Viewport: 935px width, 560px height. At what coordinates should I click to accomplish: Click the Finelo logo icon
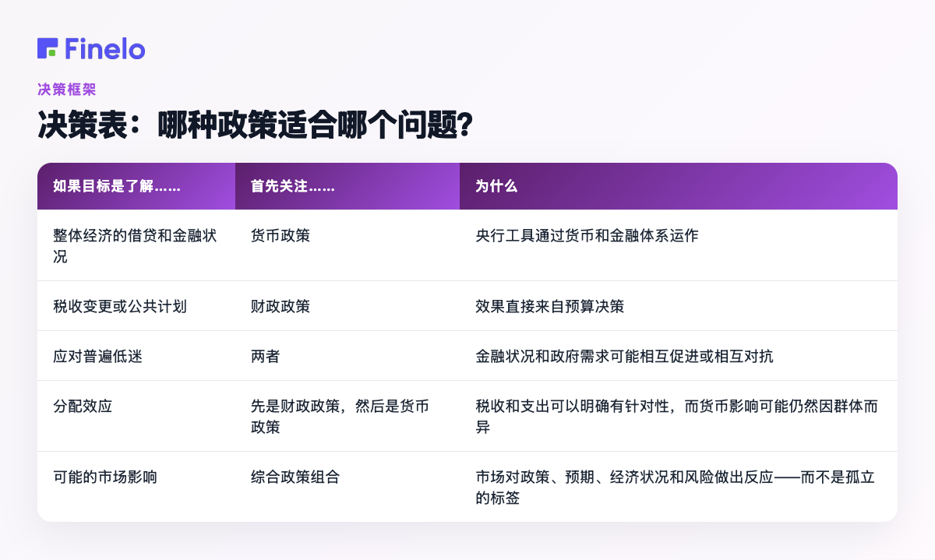click(48, 48)
